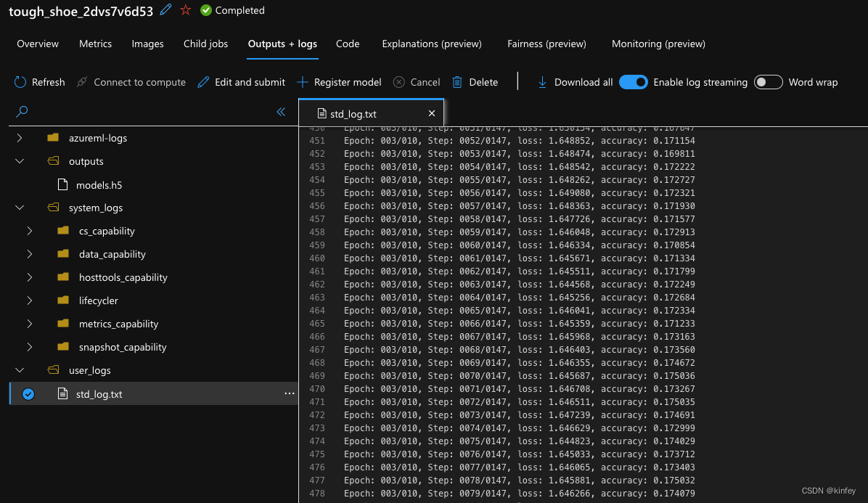868x503 pixels.
Task: Click the Refresh circular arrow icon
Action: [x=20, y=82]
